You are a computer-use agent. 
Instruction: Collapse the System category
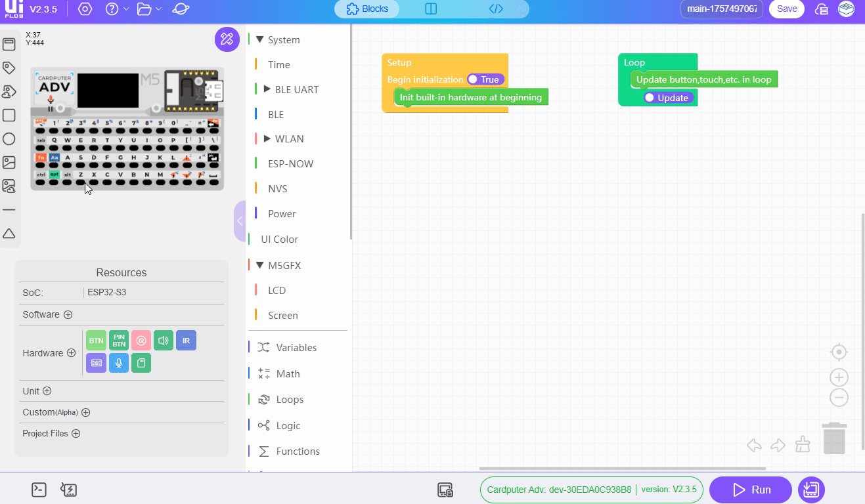coord(260,40)
